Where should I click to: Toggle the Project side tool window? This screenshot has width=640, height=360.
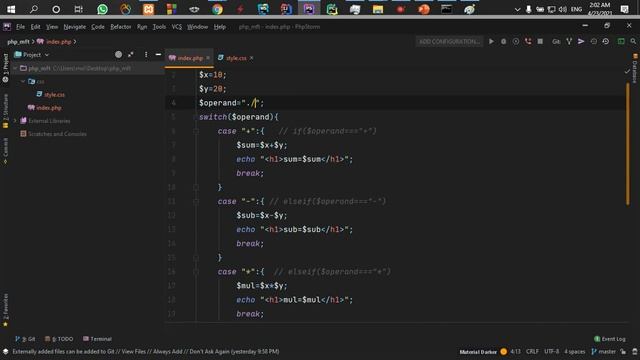5,68
